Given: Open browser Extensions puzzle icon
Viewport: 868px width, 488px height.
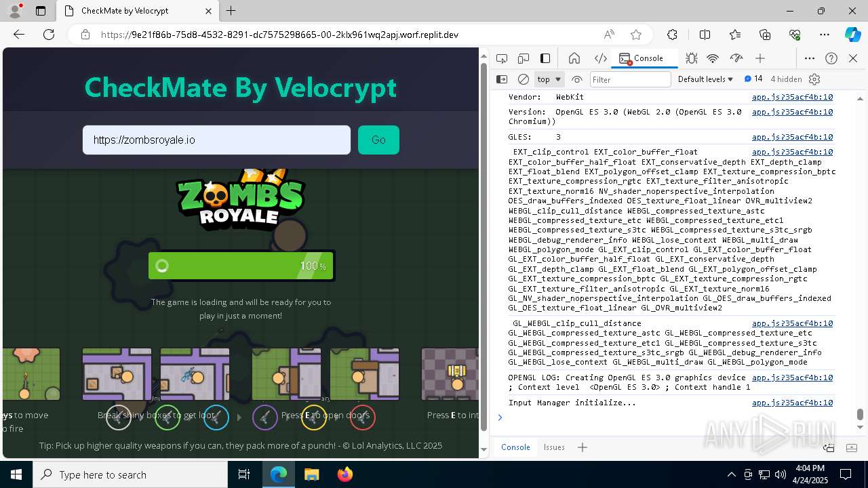Looking at the screenshot, I should tap(672, 35).
